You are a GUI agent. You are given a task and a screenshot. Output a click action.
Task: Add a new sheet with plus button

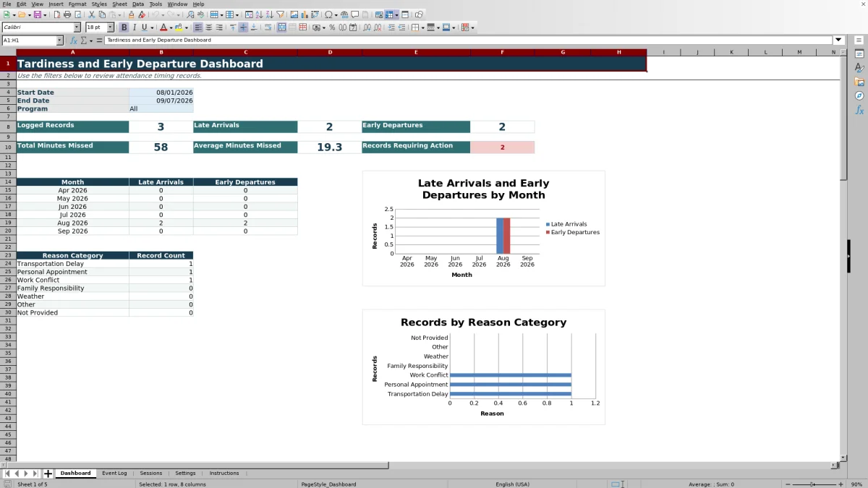tap(48, 474)
